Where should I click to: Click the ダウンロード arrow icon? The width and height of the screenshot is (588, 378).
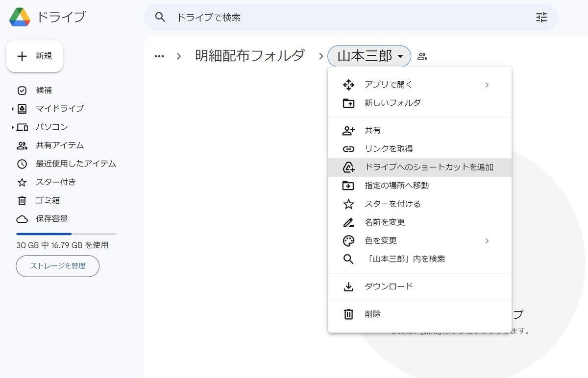[348, 287]
